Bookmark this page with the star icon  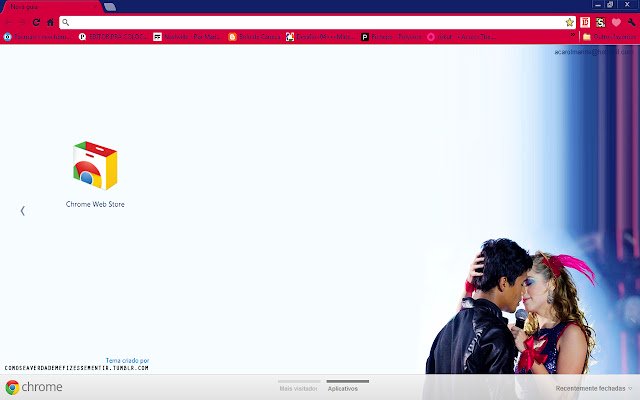point(569,22)
